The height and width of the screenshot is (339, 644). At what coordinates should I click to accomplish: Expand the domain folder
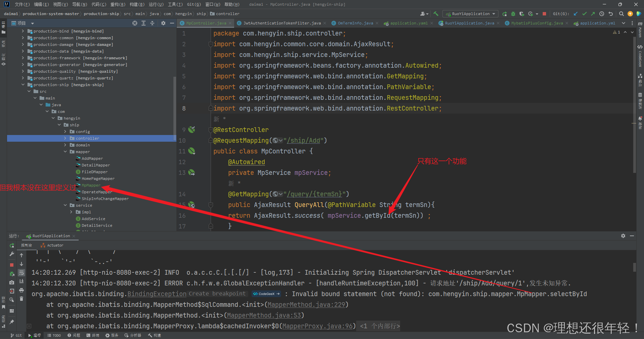[65, 145]
